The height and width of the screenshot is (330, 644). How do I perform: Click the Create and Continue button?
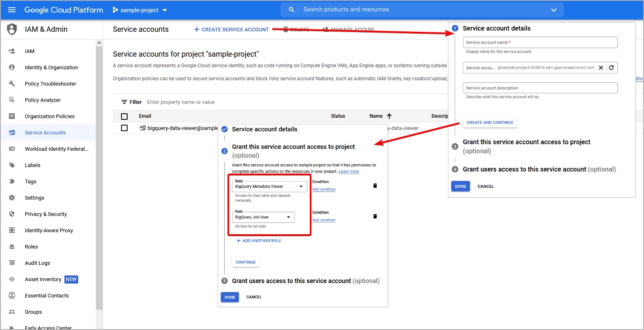point(490,123)
